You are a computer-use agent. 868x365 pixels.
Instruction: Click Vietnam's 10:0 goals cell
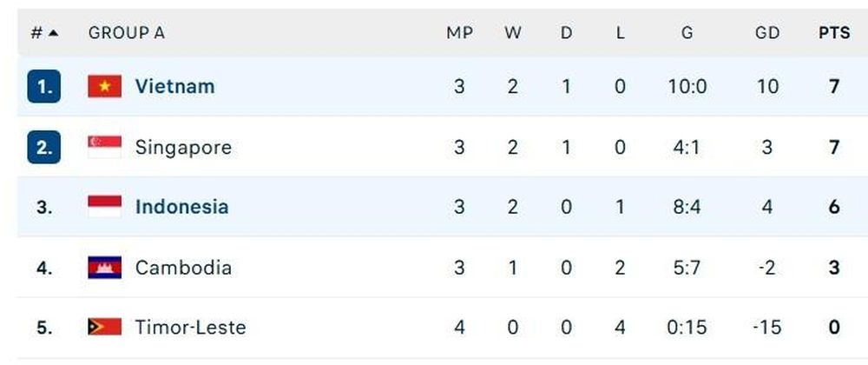pyautogui.click(x=687, y=86)
